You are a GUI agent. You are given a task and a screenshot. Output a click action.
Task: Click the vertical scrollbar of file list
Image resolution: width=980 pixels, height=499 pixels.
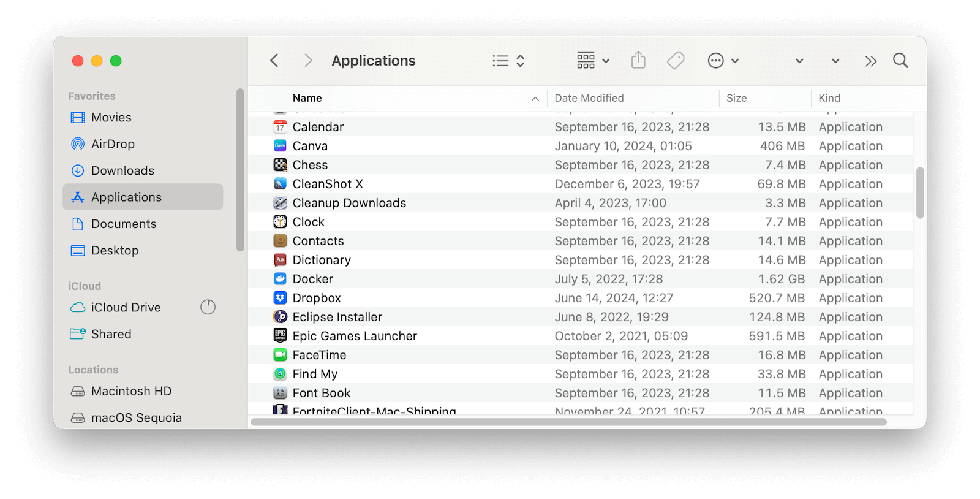pyautogui.click(x=920, y=192)
